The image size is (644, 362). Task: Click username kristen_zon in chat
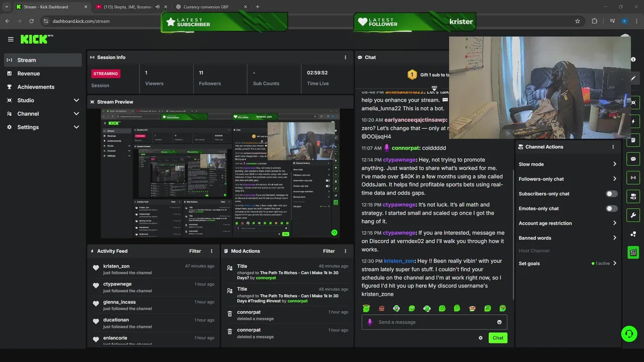(399, 261)
